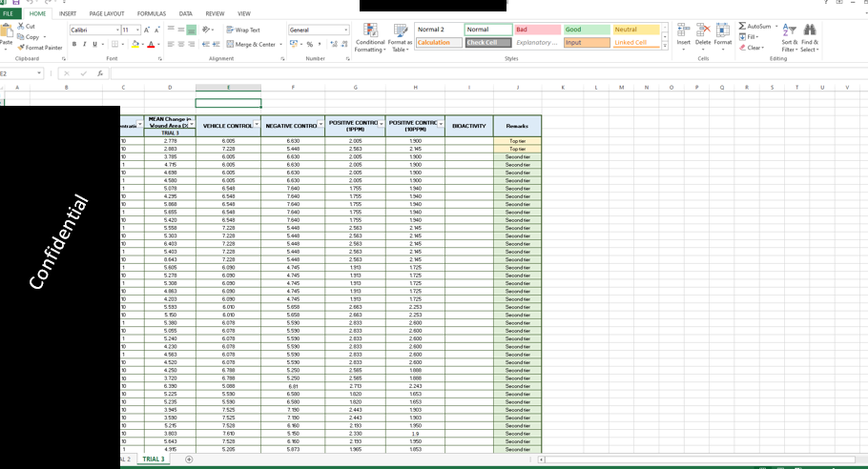Click the Paste clipboard icon
The width and height of the screenshot is (868, 469).
[x=6, y=31]
